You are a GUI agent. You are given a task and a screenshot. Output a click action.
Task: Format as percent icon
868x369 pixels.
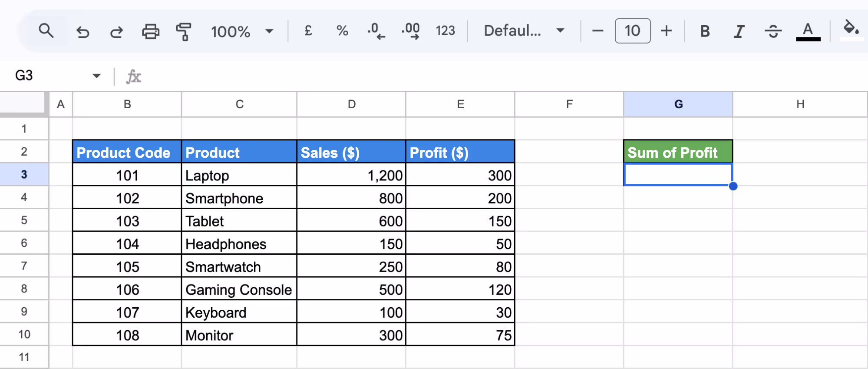pos(342,30)
